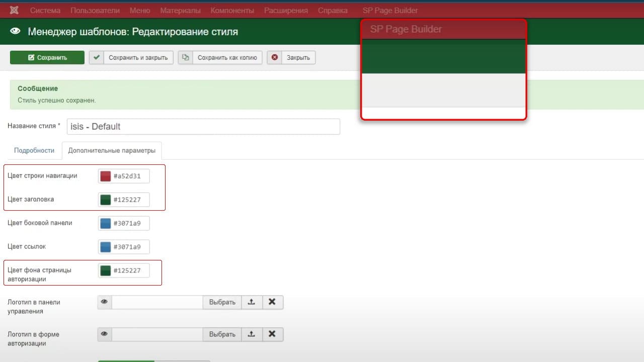Preview logo via Логотип в панели управления eye icon
644x362 pixels.
click(x=105, y=302)
